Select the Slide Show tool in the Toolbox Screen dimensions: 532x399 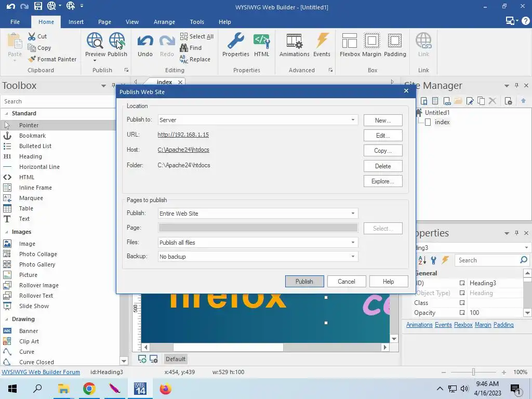34,306
